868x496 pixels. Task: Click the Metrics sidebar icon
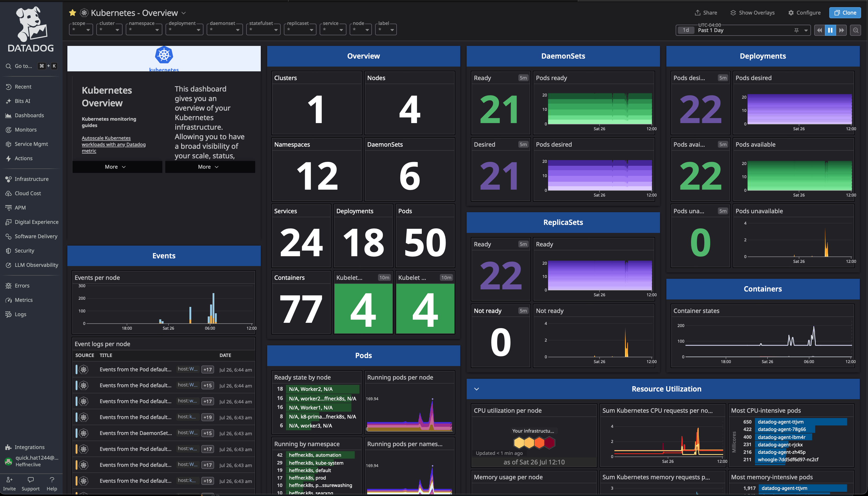[x=8, y=300]
